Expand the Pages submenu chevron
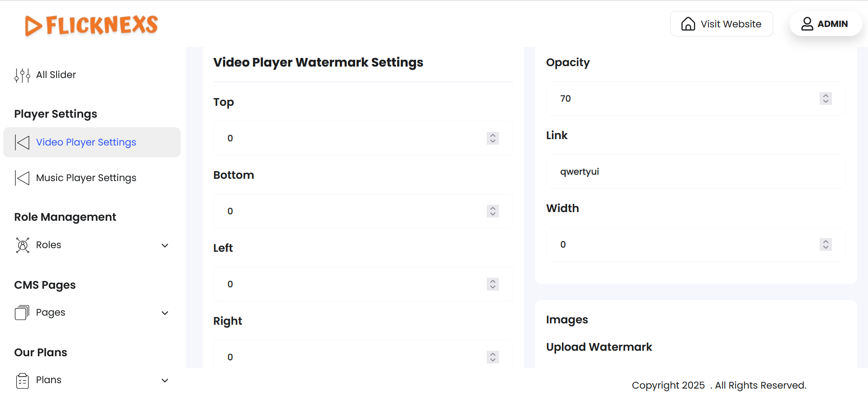868x400 pixels. [x=165, y=313]
